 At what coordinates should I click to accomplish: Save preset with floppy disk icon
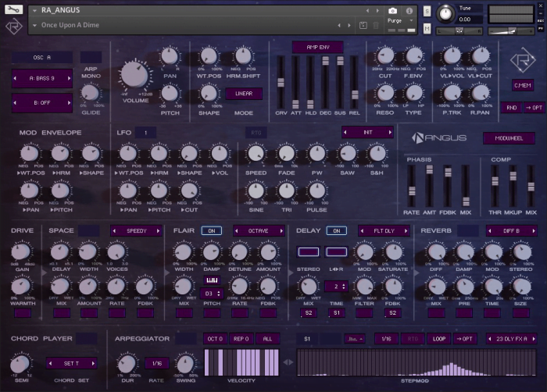(363, 25)
